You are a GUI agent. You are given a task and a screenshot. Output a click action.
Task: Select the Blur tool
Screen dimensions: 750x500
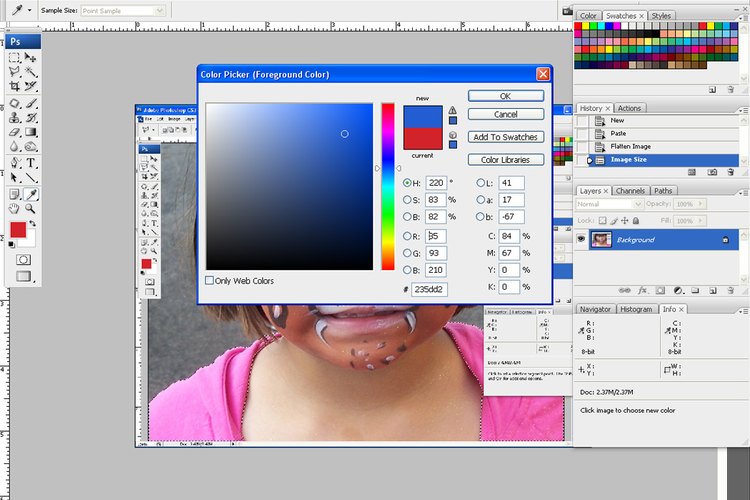pos(14,146)
